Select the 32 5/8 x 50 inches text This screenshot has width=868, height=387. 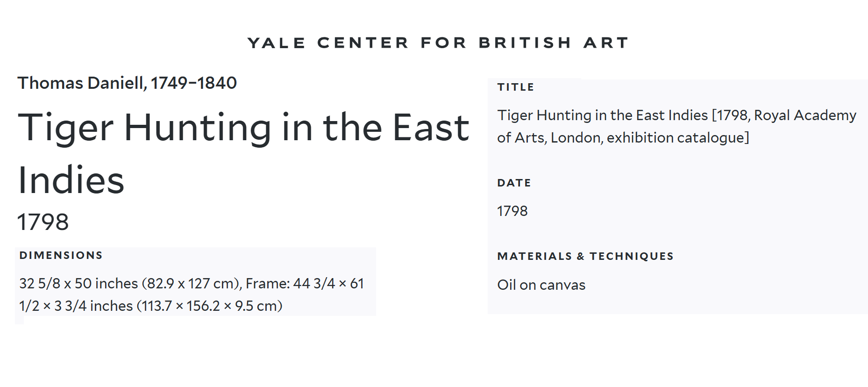click(x=78, y=284)
